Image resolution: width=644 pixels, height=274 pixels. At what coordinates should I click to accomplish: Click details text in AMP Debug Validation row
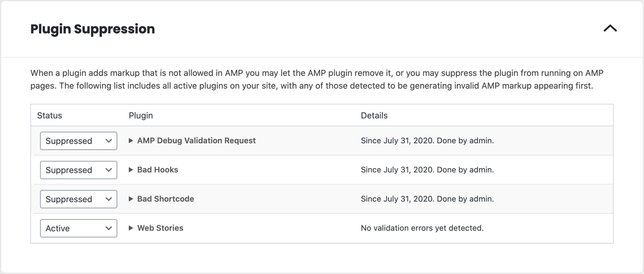(427, 141)
